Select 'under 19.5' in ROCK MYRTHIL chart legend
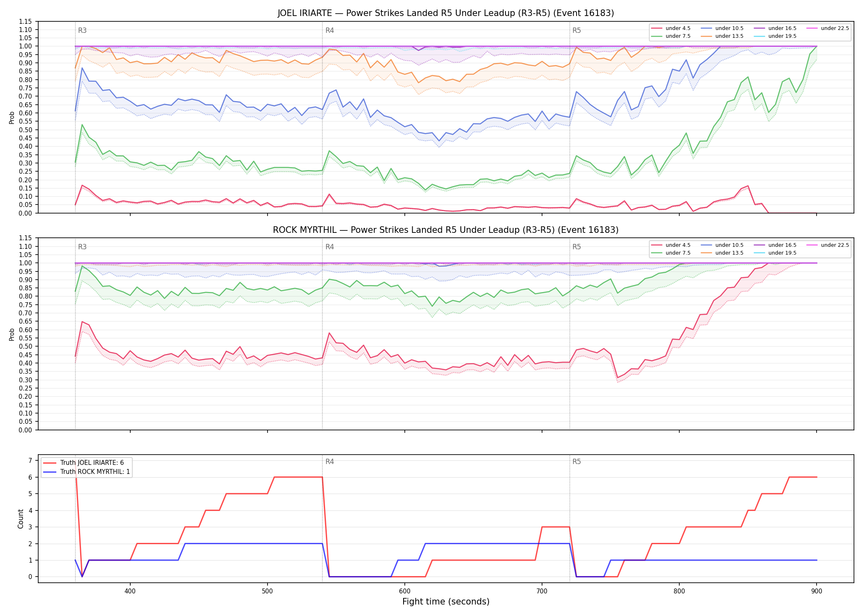Screen dimensions: 863x616 [x=775, y=253]
